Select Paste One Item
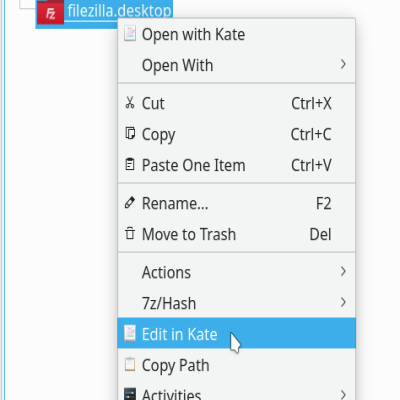Screen dimensions: 400x400 tap(237, 165)
